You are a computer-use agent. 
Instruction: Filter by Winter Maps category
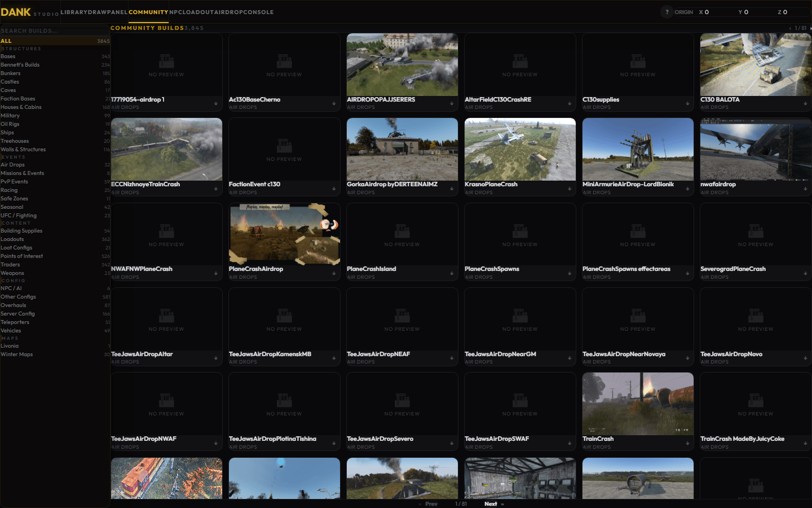(55, 354)
